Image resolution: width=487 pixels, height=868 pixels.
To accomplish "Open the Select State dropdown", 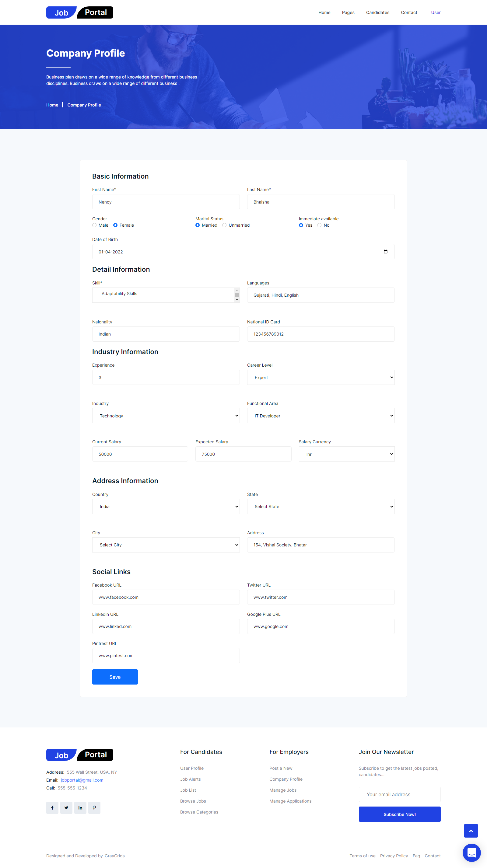I will (321, 507).
